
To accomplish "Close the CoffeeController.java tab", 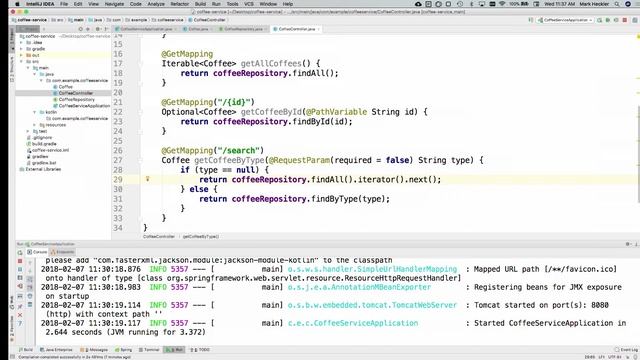I will (x=318, y=29).
